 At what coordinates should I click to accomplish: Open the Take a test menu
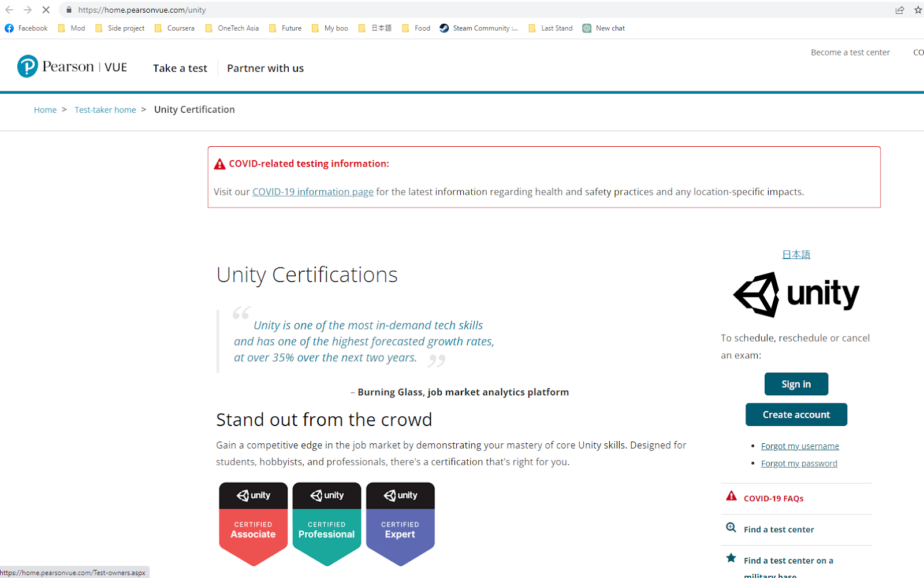(x=180, y=68)
